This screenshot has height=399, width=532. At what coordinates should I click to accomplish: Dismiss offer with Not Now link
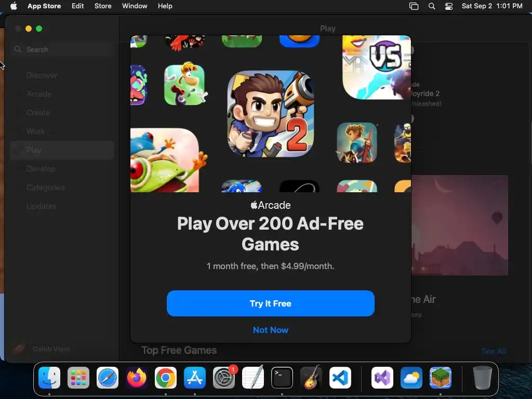click(270, 330)
